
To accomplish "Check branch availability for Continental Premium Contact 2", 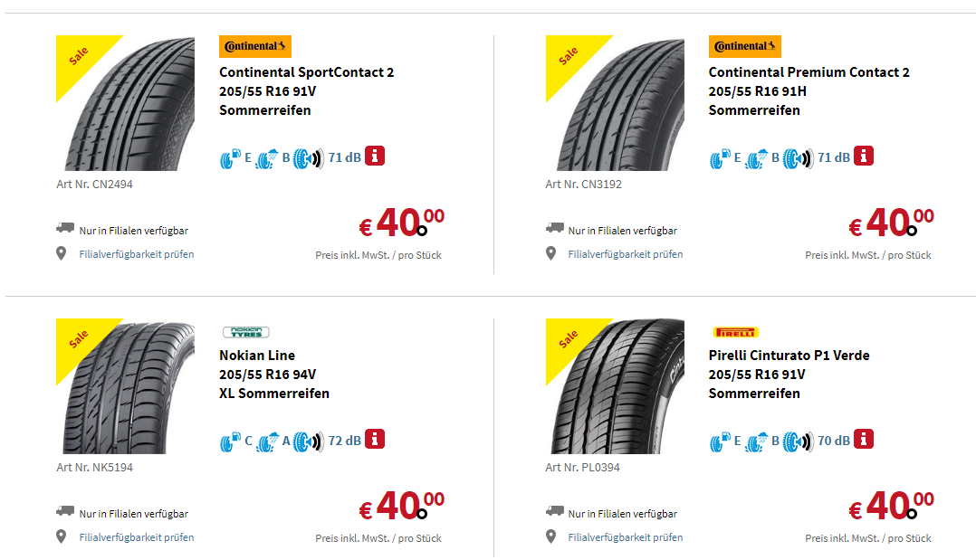I will pos(625,254).
